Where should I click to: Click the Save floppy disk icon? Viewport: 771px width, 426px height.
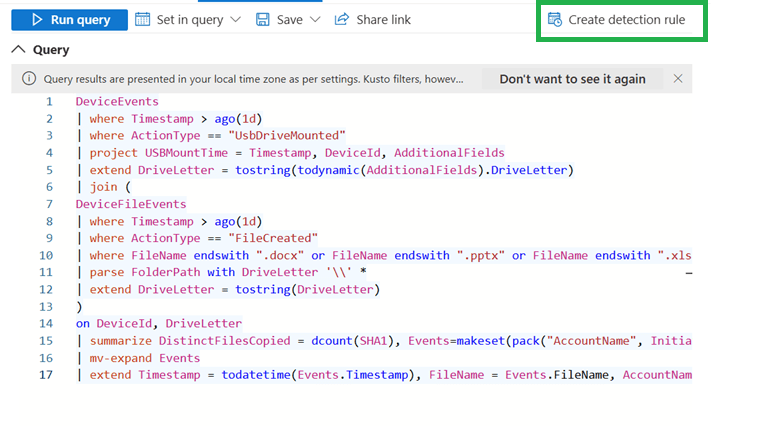(x=263, y=19)
